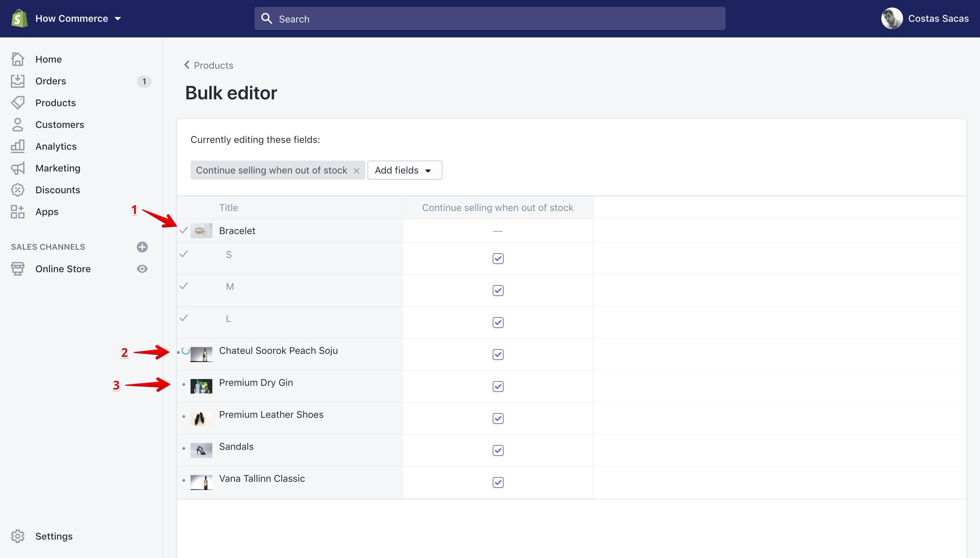Click the Orders inbox icon
This screenshot has width=980, height=558.
click(18, 81)
